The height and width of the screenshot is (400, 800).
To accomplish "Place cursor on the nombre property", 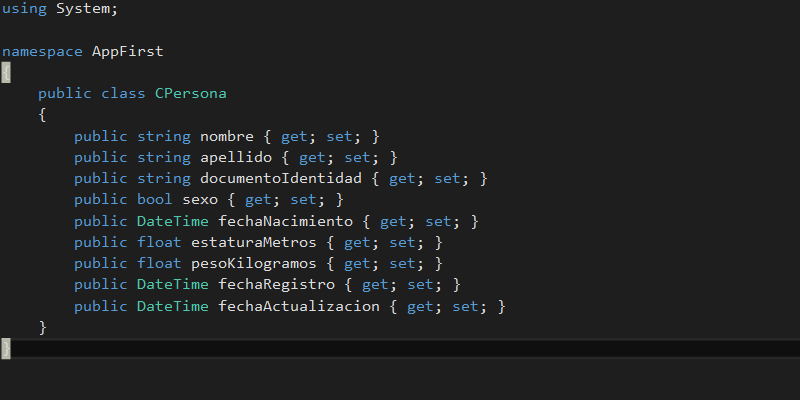I will [227, 136].
